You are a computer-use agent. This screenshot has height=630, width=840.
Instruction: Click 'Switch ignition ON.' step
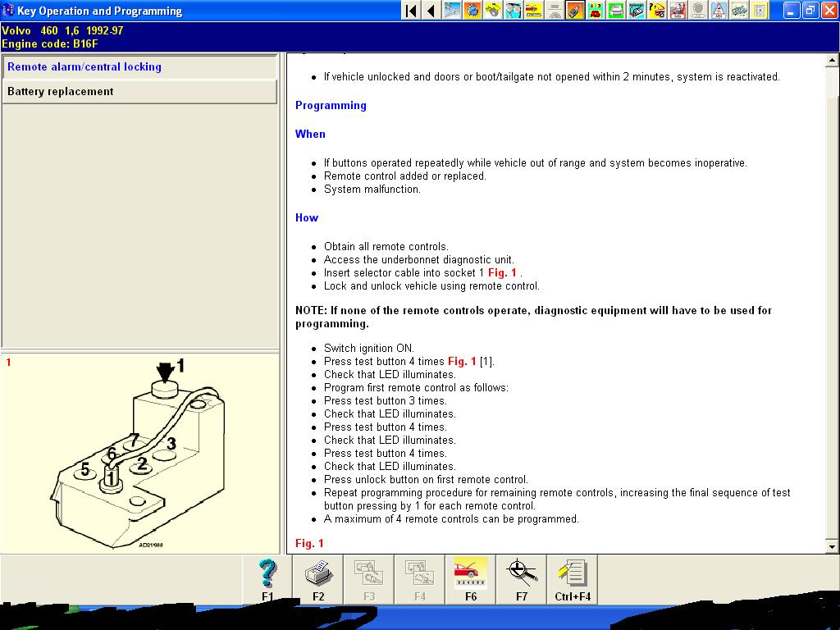click(369, 348)
